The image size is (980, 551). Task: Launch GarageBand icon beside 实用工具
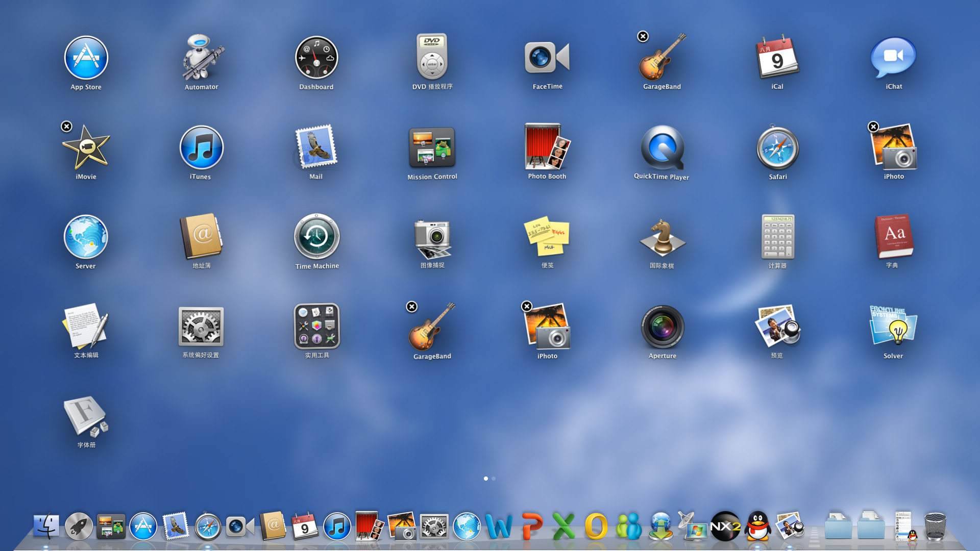click(432, 327)
